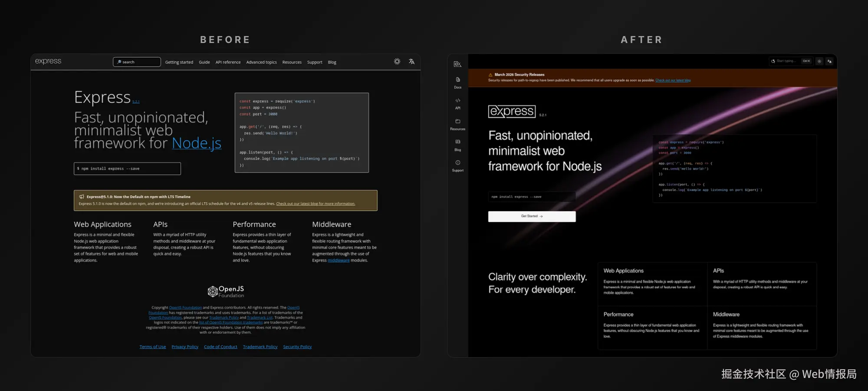Click the 'Start typing...' search field in After panel
The width and height of the screenshot is (868, 391).
790,61
